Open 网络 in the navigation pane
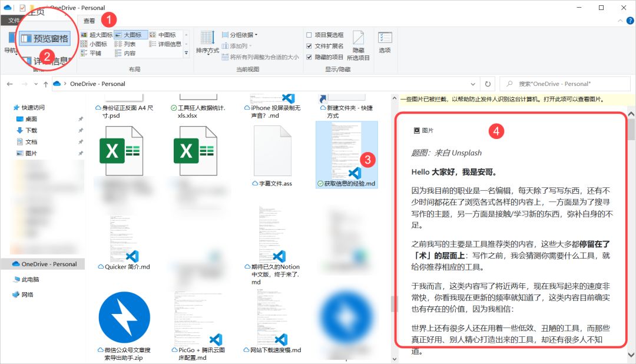Screen dimensions: 636x364 [x=23, y=294]
